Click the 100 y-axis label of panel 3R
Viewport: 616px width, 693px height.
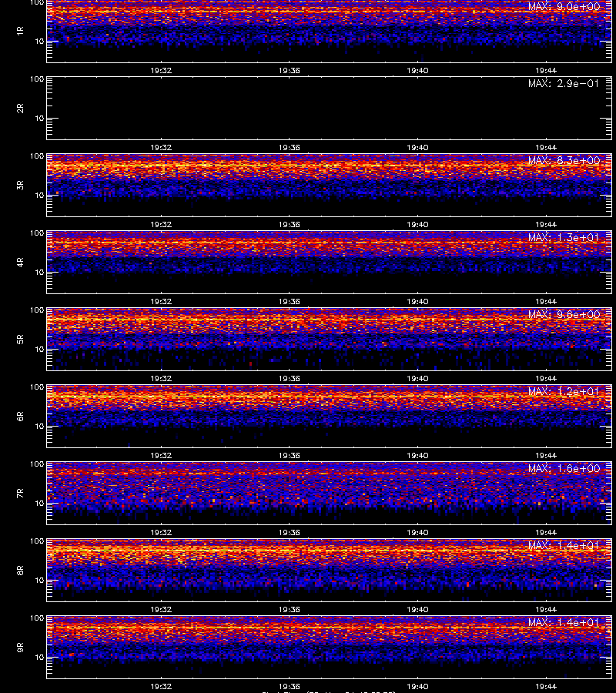pos(37,156)
